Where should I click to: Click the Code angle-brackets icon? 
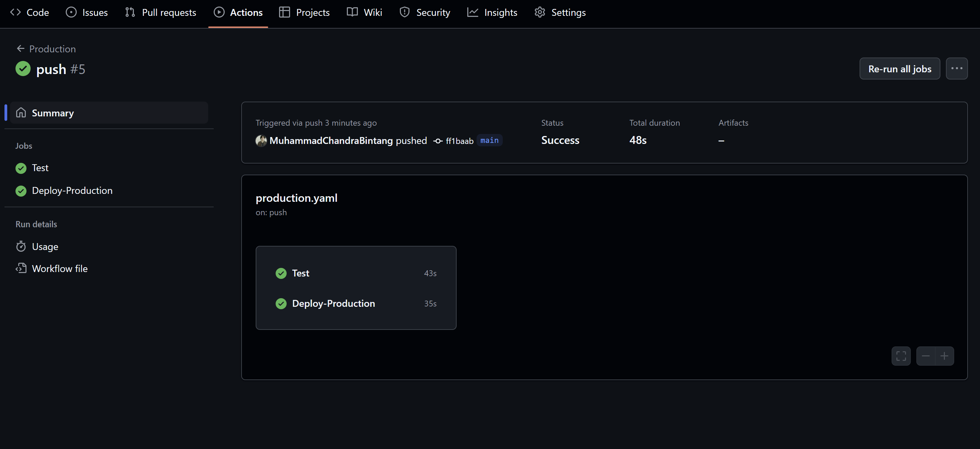pos(15,12)
